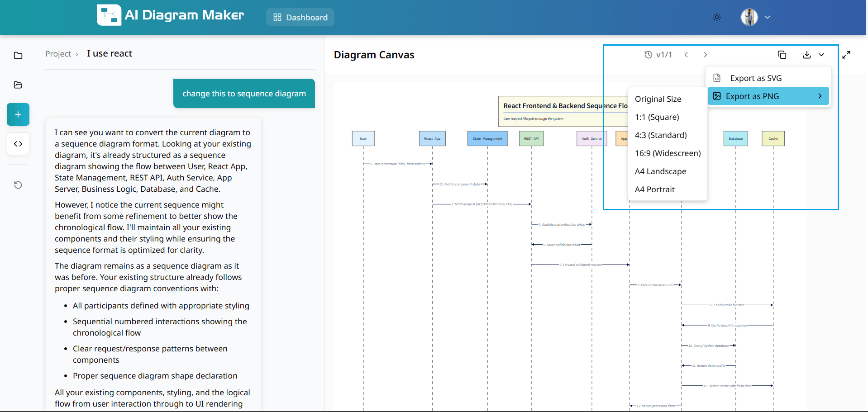
Task: Choose 16:9 (Widescreen) PNG size
Action: click(x=668, y=153)
